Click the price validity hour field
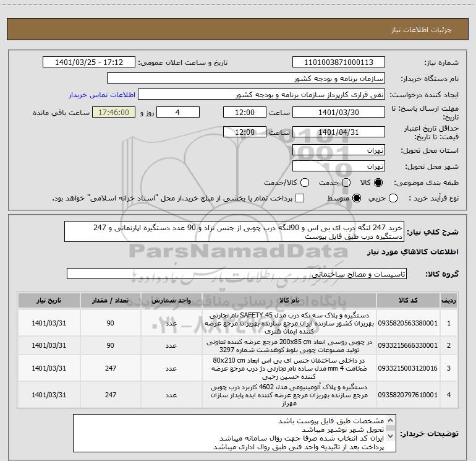The height and width of the screenshot is (461, 476). 245,132
